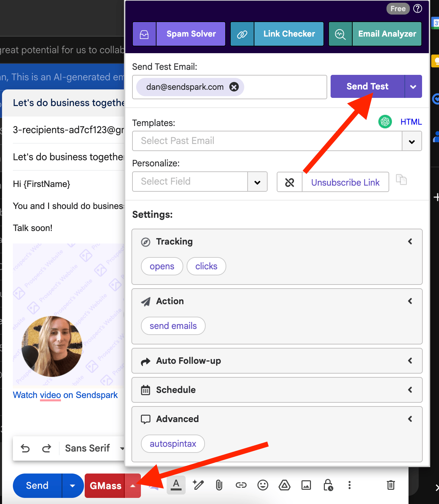Click the Advanced speech bubble icon
Image resolution: width=439 pixels, height=504 pixels.
click(x=146, y=419)
